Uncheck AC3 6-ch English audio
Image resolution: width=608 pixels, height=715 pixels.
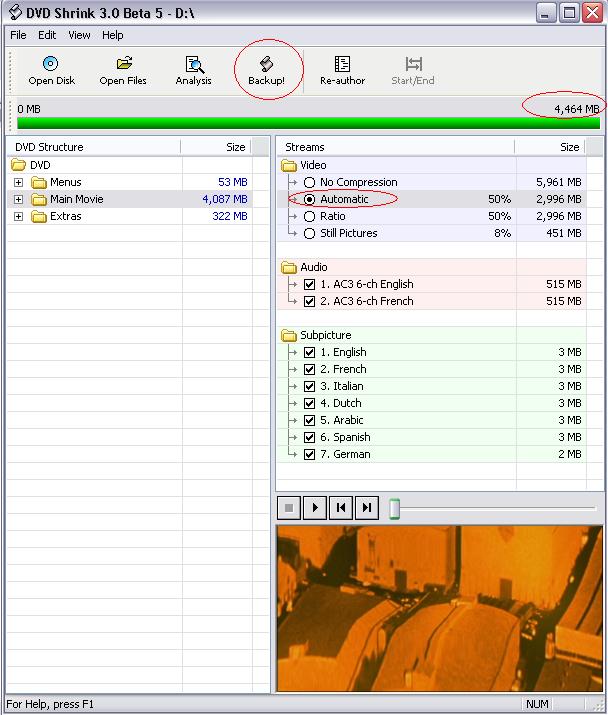pos(309,285)
